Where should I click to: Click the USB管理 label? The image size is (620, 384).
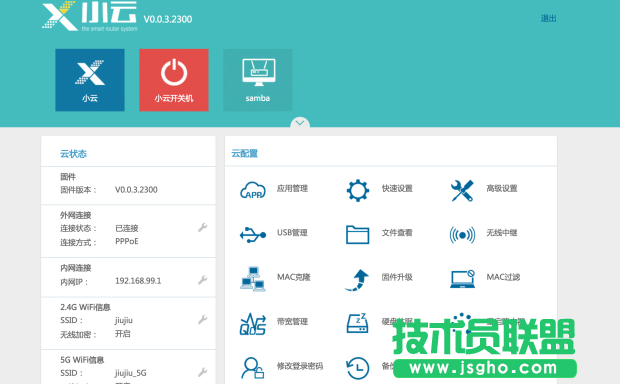[292, 233]
